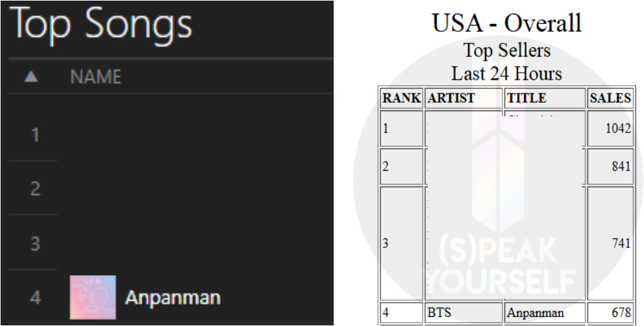
Task: Click the ARTIST column header in sales table
Action: (x=451, y=99)
